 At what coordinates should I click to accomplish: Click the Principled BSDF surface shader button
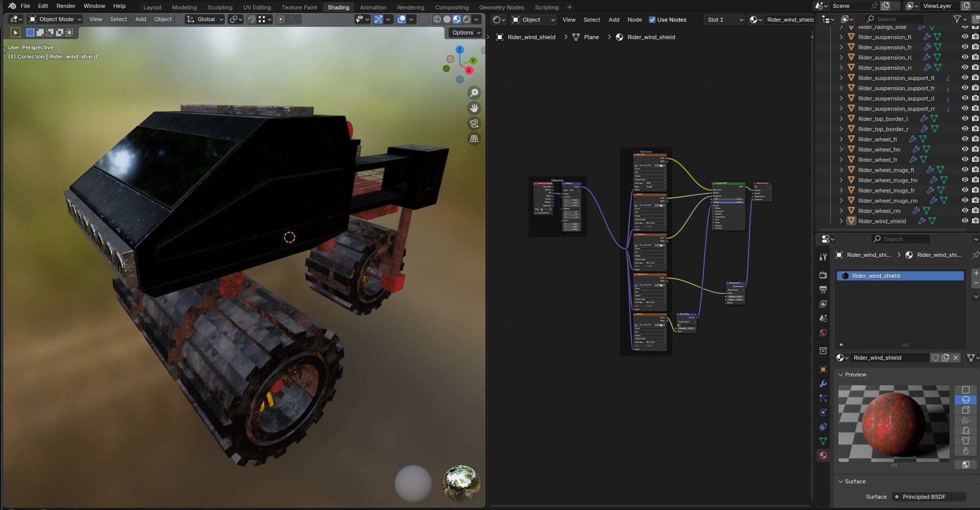click(929, 497)
